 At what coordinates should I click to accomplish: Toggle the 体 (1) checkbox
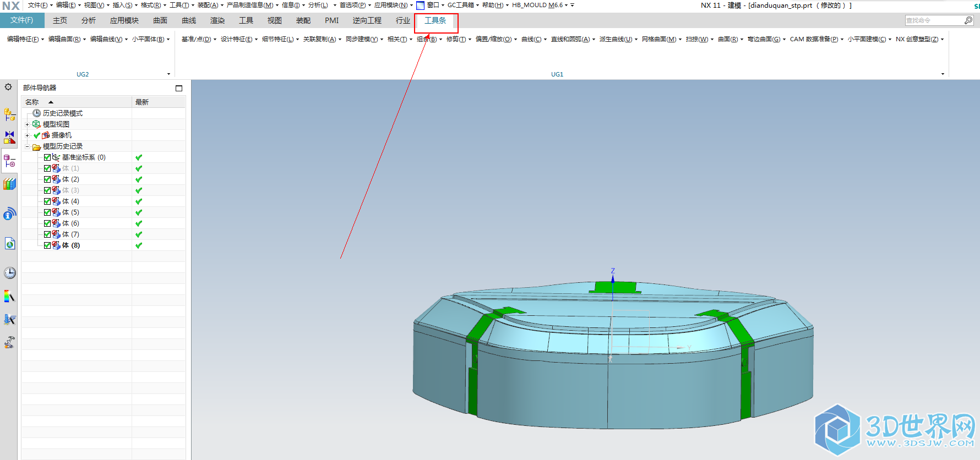[x=47, y=168]
